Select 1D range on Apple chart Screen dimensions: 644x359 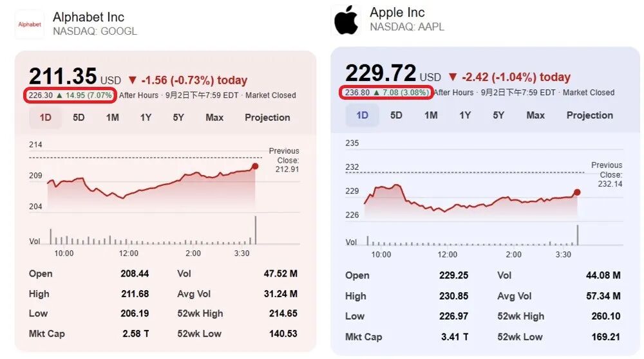pos(363,115)
